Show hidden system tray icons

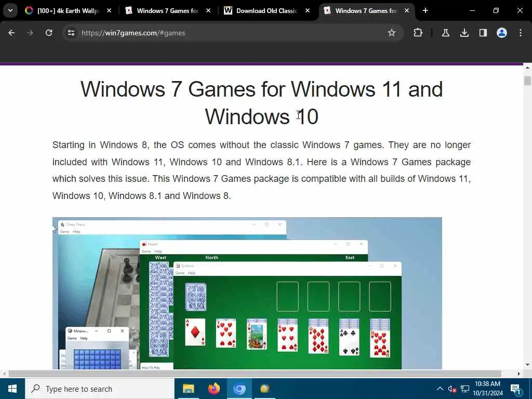pyautogui.click(x=440, y=389)
